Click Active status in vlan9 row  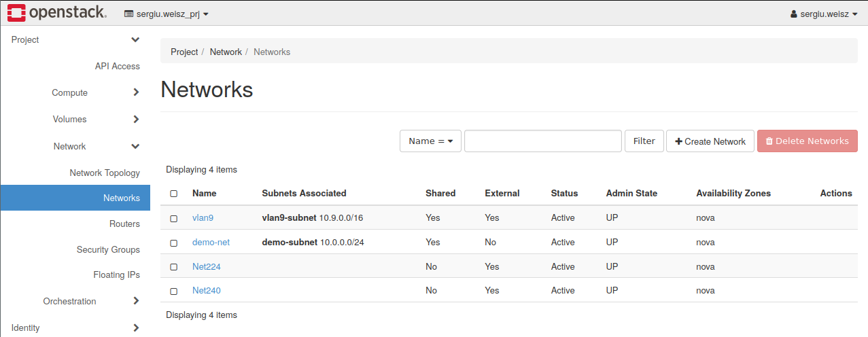[x=563, y=217]
